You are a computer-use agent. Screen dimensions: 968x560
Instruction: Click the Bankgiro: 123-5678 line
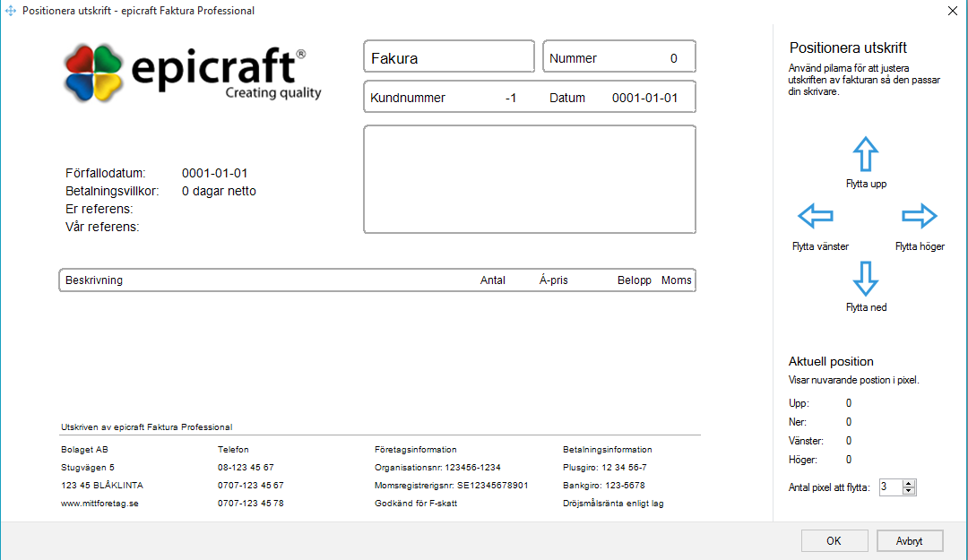[604, 486]
